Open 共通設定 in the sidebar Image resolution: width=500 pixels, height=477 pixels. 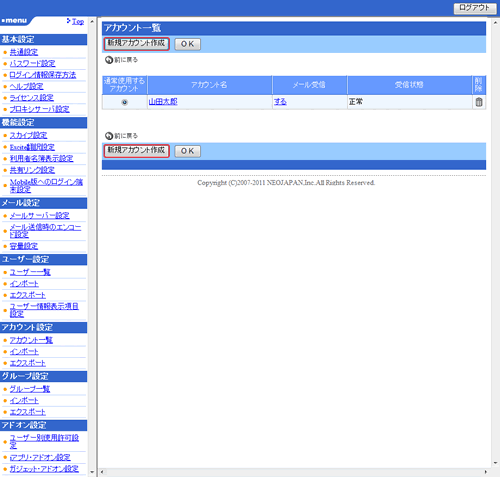[x=24, y=52]
